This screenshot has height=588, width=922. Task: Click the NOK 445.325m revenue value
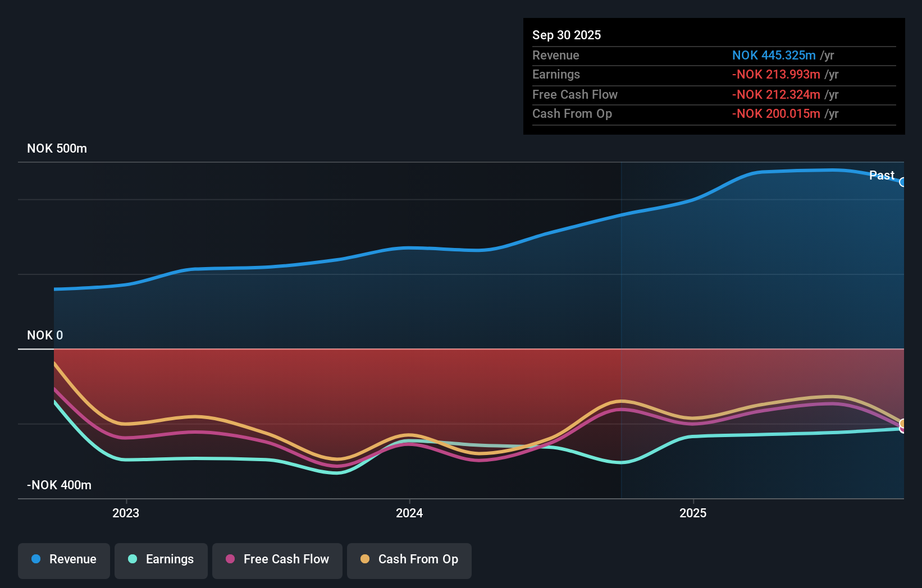click(774, 56)
